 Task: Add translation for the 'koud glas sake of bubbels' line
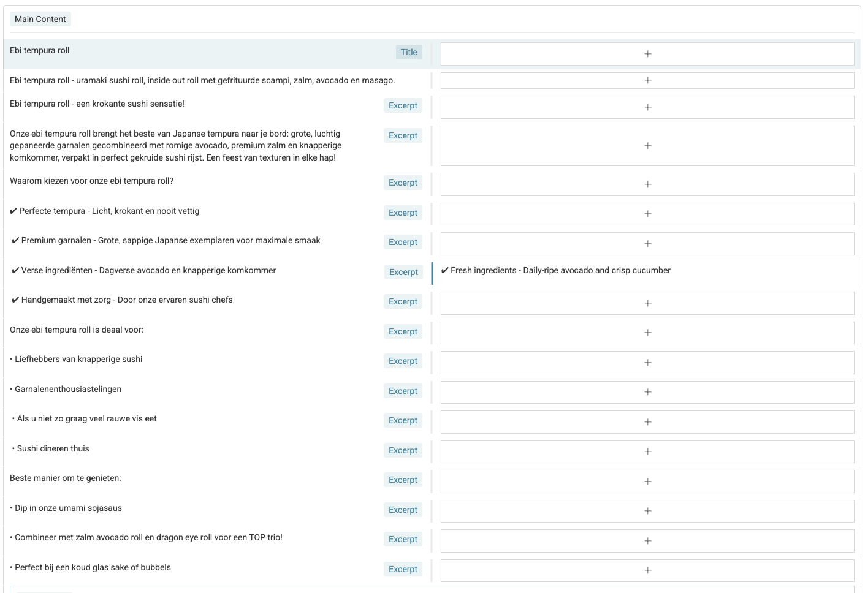tap(647, 570)
